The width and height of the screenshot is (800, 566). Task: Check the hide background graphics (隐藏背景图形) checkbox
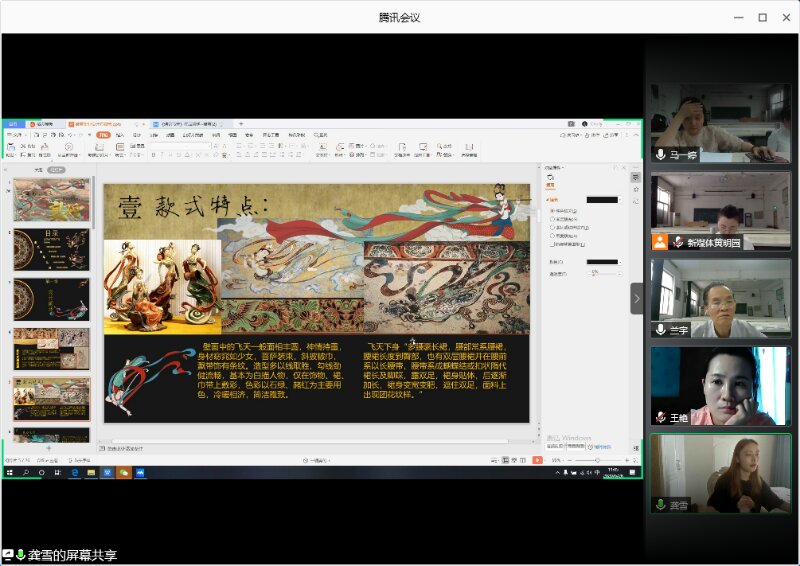coord(551,243)
